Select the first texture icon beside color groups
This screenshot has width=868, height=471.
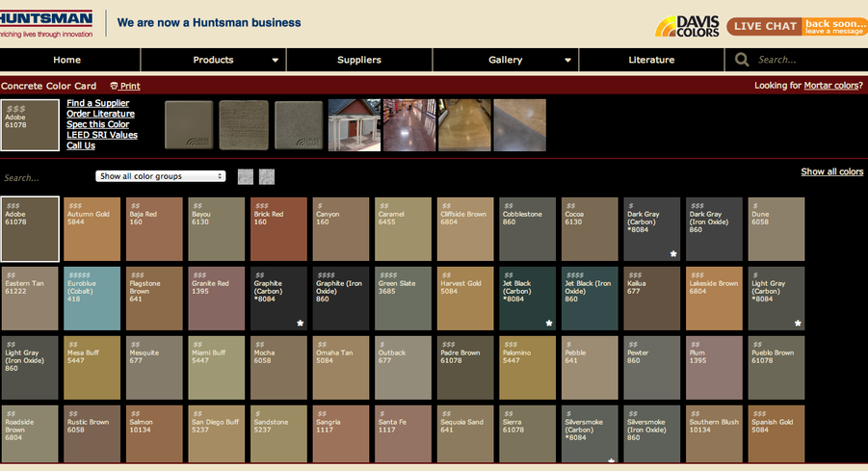(x=246, y=176)
